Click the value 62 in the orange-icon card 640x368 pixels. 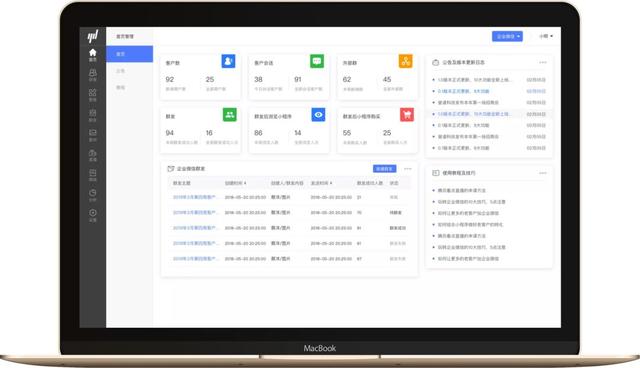pos(347,80)
